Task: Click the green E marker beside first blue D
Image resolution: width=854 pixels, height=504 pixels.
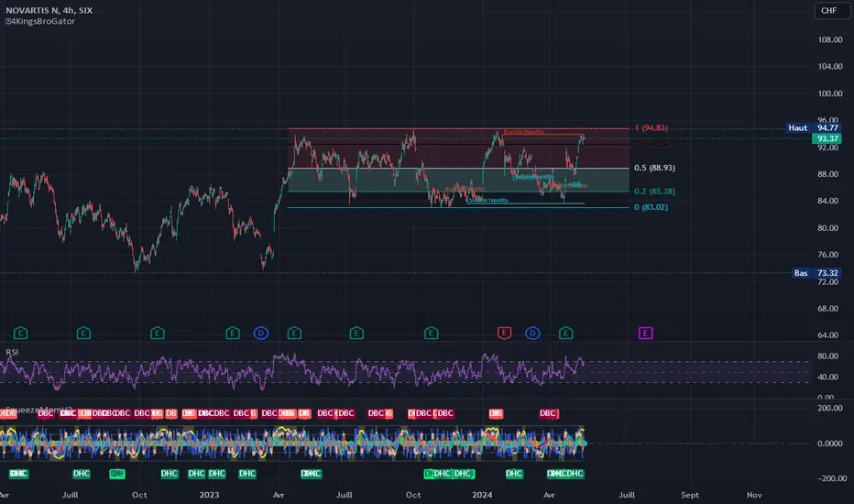Action: click(233, 333)
